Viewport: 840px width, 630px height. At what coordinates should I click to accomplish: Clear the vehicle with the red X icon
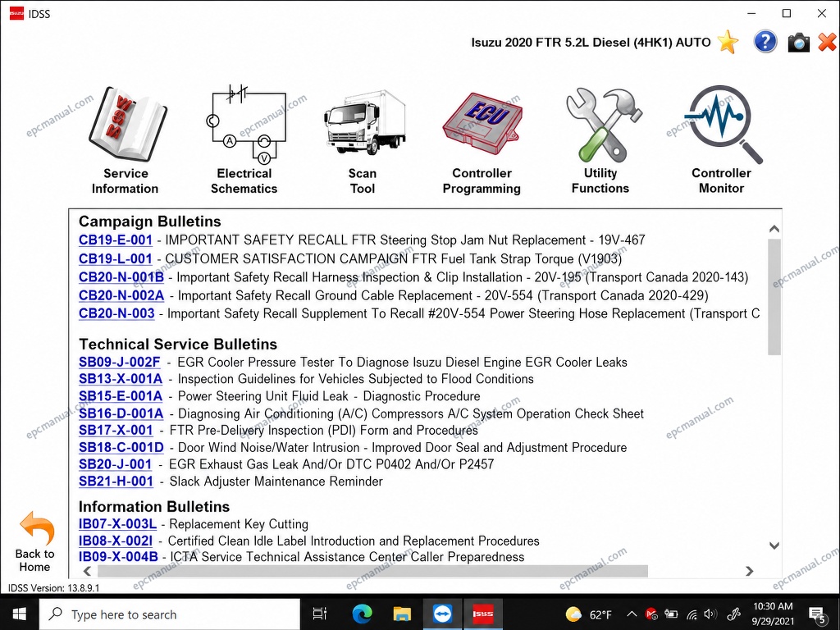[x=827, y=42]
